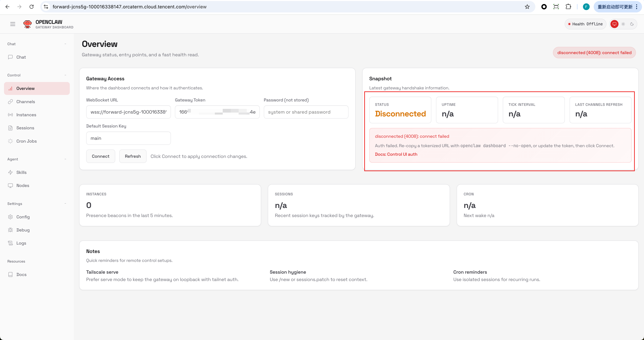Click the Debug bug icon
Screen dimensions: 644x340
click(x=10, y=230)
